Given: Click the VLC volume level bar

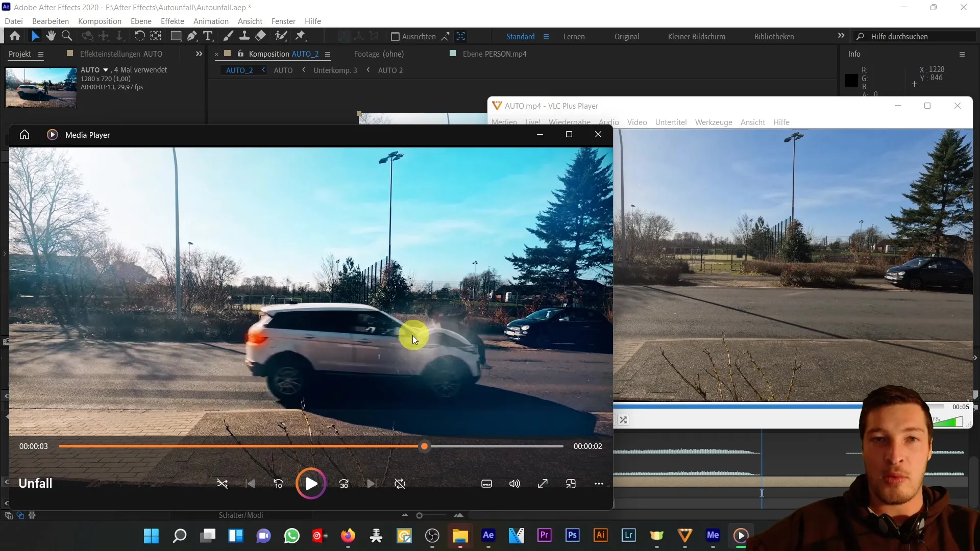Looking at the screenshot, I should point(948,421).
